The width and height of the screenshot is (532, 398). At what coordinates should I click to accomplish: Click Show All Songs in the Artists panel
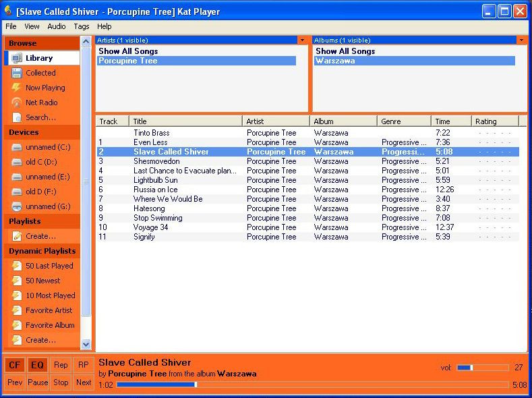(x=128, y=51)
